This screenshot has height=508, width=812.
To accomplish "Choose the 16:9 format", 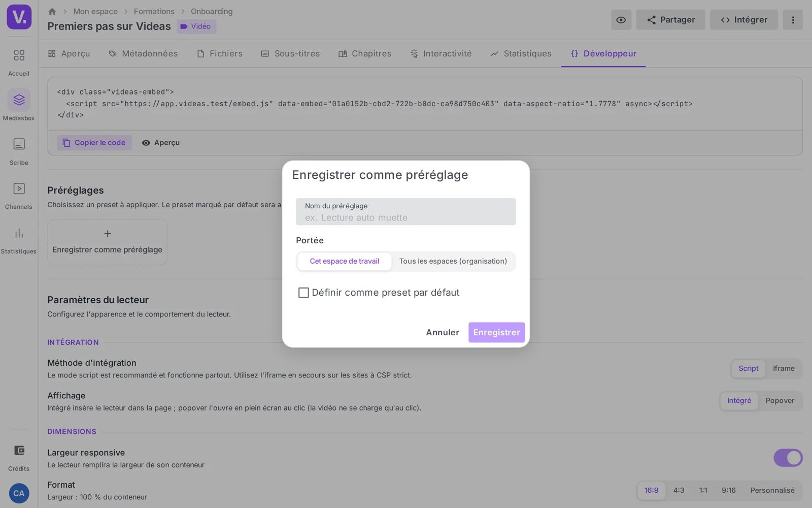I will click(x=651, y=490).
